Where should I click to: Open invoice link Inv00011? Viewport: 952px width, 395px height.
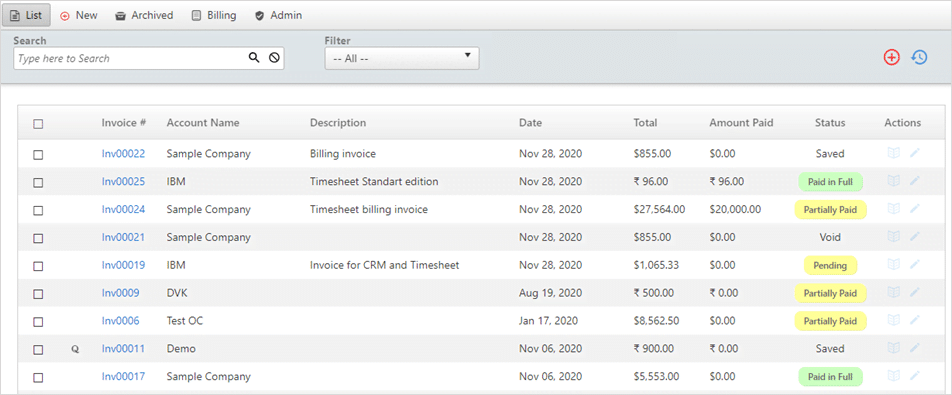coord(123,348)
